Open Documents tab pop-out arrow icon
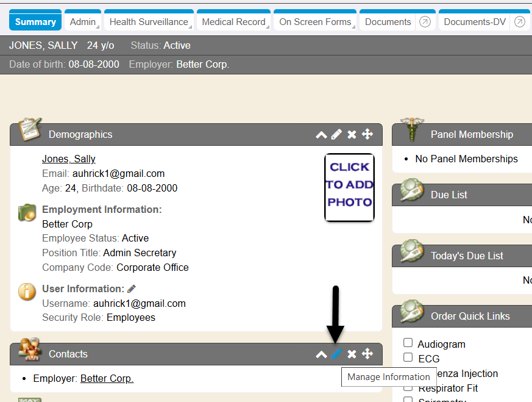This screenshot has width=532, height=402. point(425,22)
